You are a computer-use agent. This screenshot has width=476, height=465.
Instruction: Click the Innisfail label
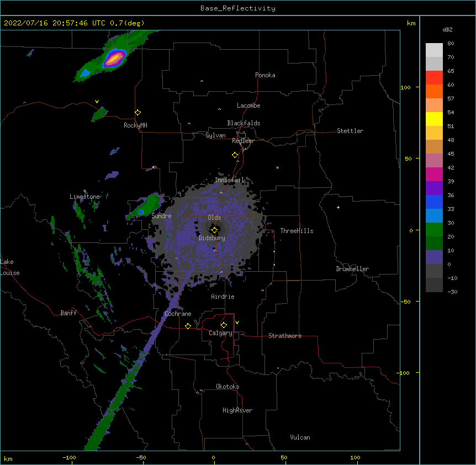[x=230, y=180]
